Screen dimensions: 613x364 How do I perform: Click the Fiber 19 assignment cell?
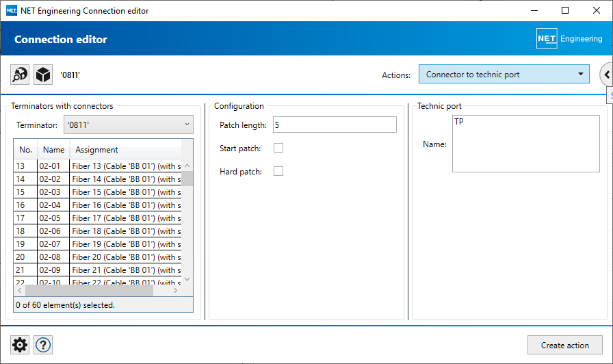point(126,244)
